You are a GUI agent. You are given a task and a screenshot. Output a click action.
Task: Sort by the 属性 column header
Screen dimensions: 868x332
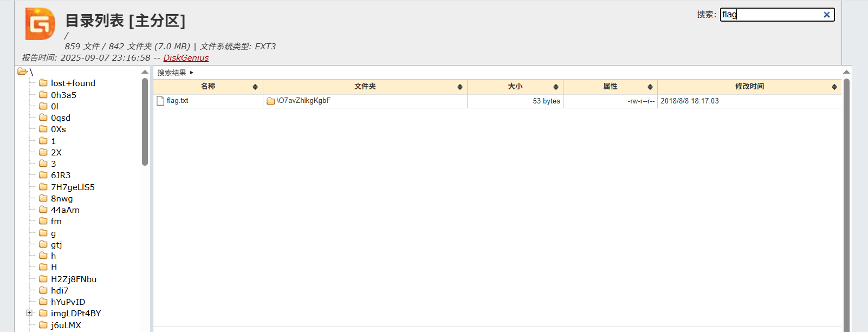point(610,87)
